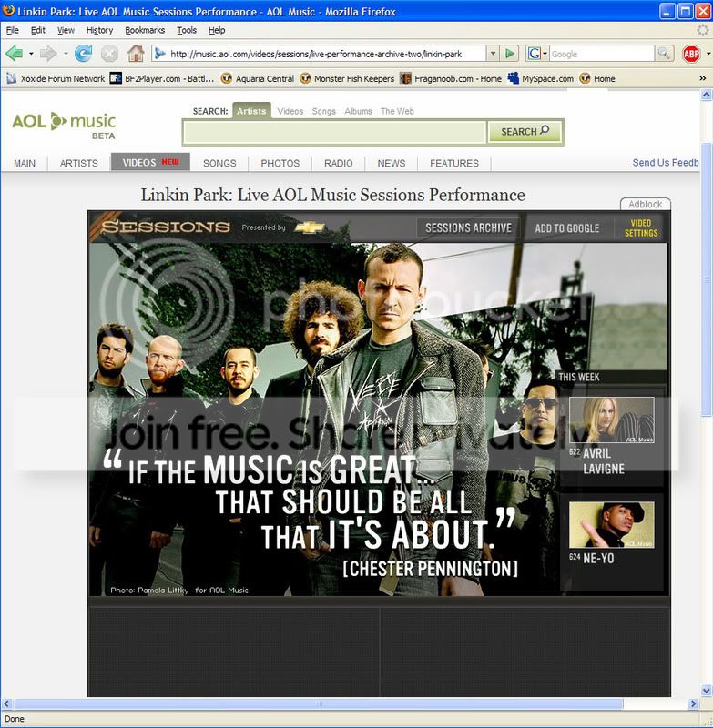
Task: Open the Bookmarks menu
Action: 145,30
